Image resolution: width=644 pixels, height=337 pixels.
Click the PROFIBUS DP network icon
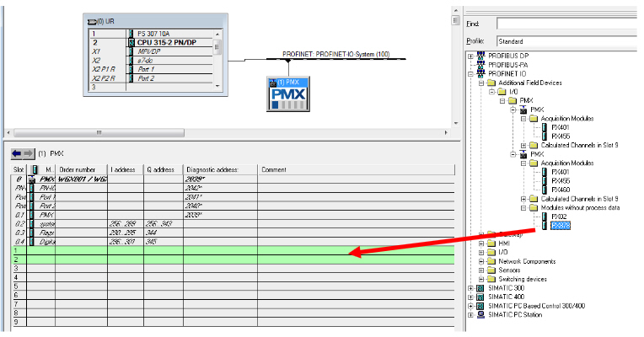(480, 56)
